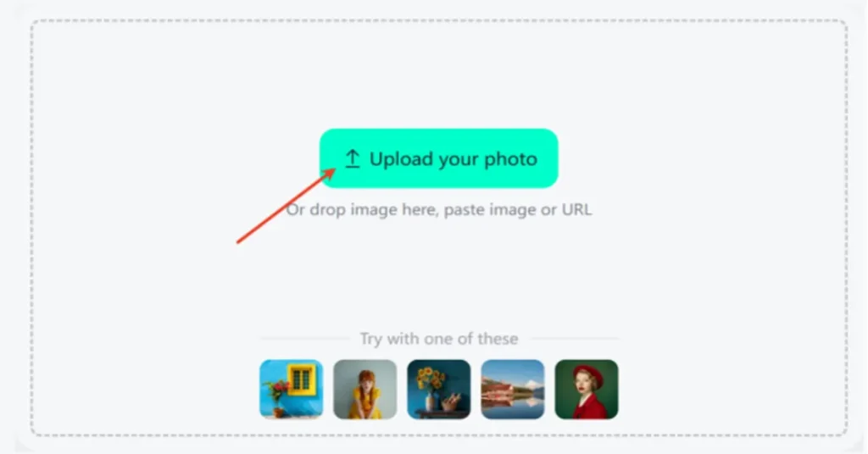Select the middle sample thumbnail
This screenshot has width=868, height=454.
coord(438,390)
